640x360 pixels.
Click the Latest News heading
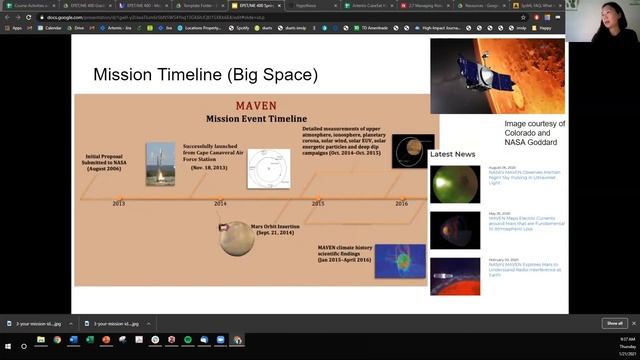(x=453, y=154)
